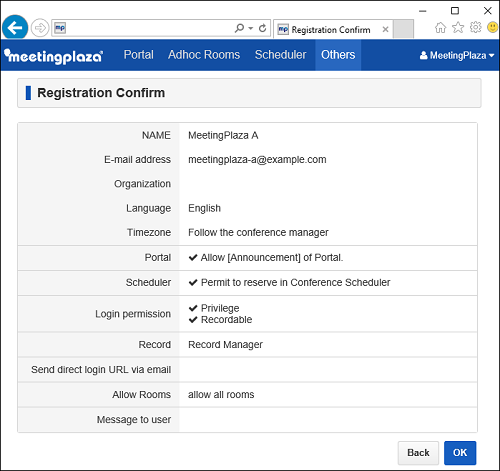Select the Registration Confirm browser tab
Screen dimensions: 500x471
tap(333, 29)
